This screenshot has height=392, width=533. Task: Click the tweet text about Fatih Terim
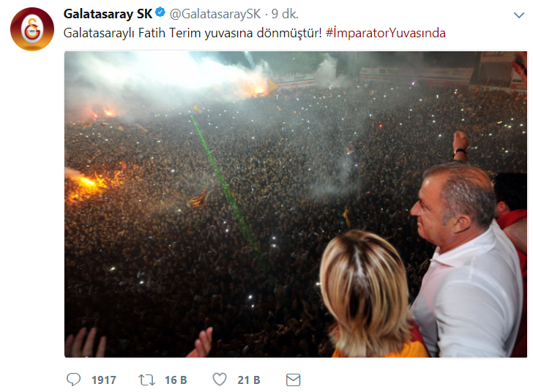coord(193,34)
